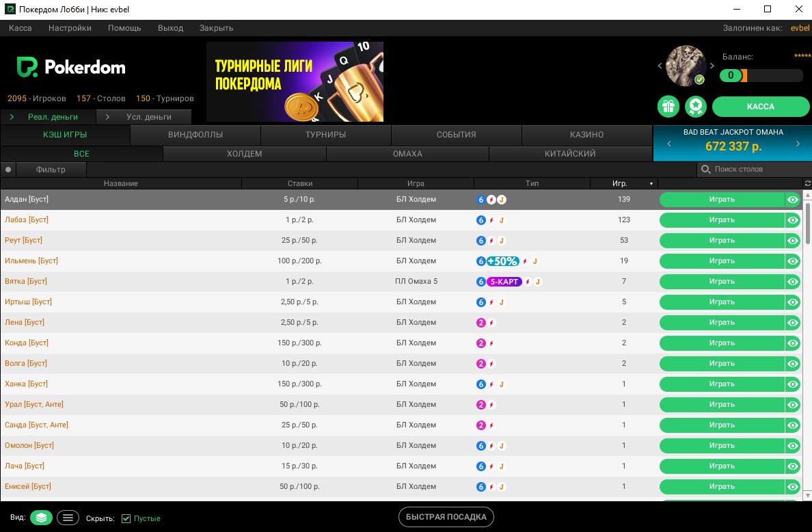Click the jackpot J icon on Ханка row

pyautogui.click(x=501, y=384)
